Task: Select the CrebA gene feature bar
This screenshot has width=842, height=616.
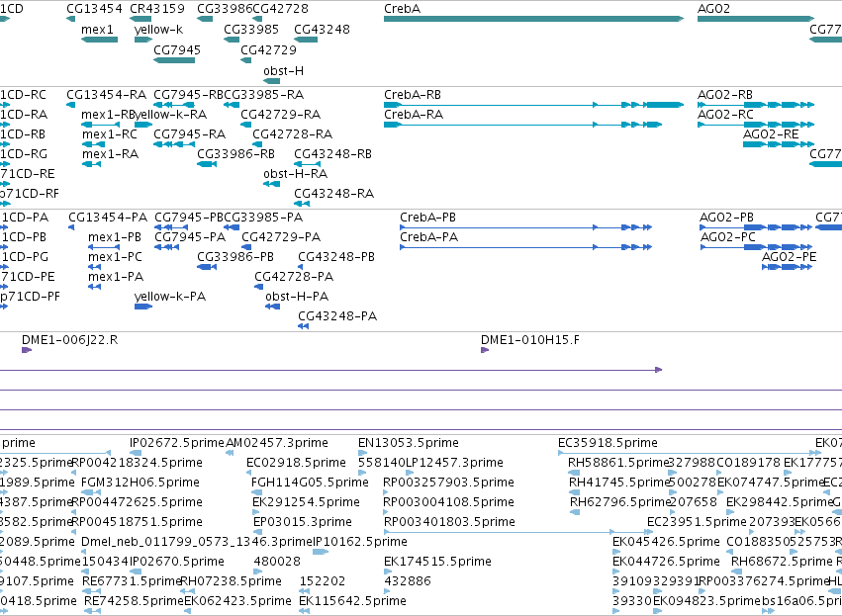Action: (x=533, y=19)
